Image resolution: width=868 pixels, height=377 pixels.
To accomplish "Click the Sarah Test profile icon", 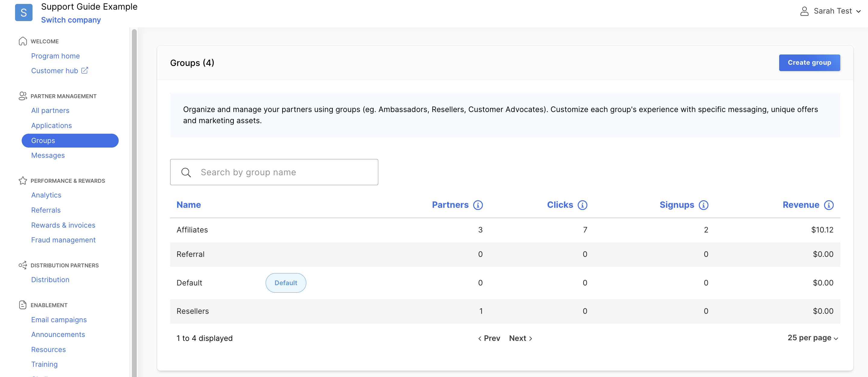I will coord(805,11).
